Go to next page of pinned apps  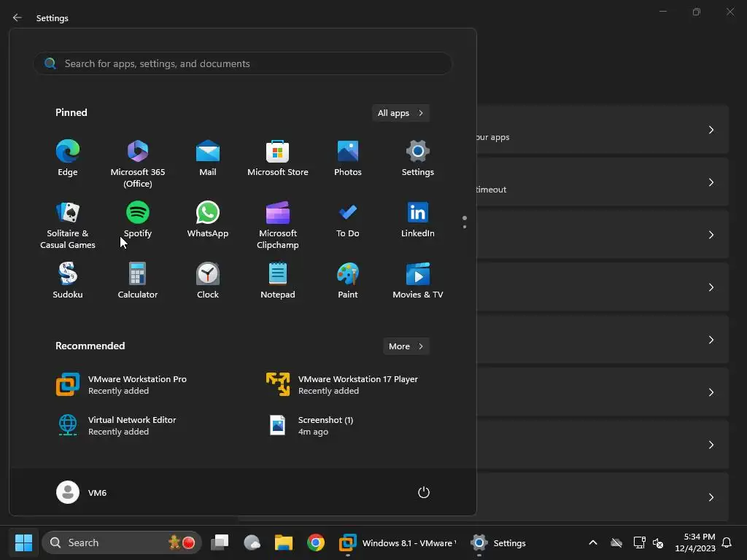point(465,227)
